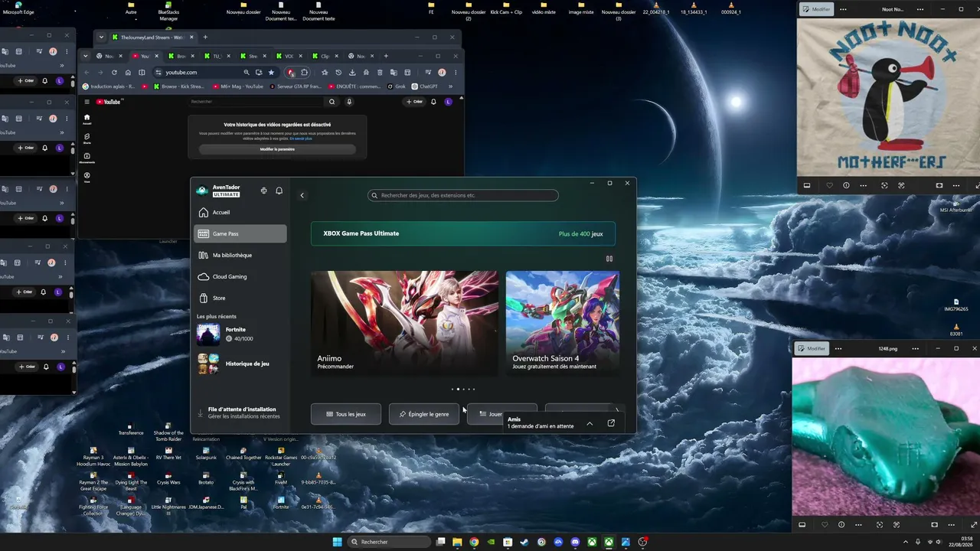Image resolution: width=980 pixels, height=551 pixels.
Task: Open the Windows Start menu
Action: point(338,542)
